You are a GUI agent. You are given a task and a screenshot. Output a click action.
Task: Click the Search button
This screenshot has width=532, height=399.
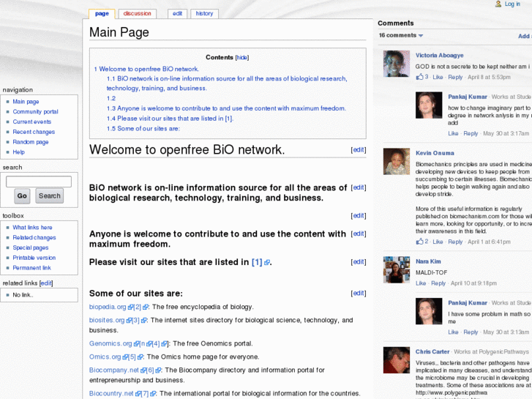coord(50,196)
